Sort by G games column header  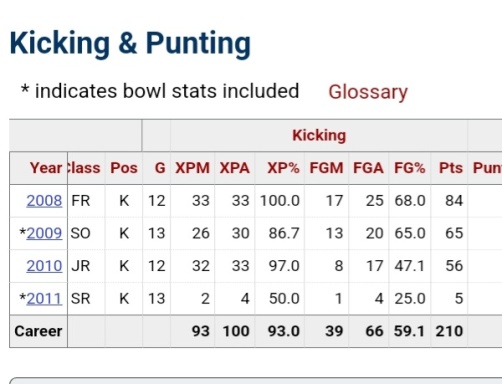click(x=160, y=168)
